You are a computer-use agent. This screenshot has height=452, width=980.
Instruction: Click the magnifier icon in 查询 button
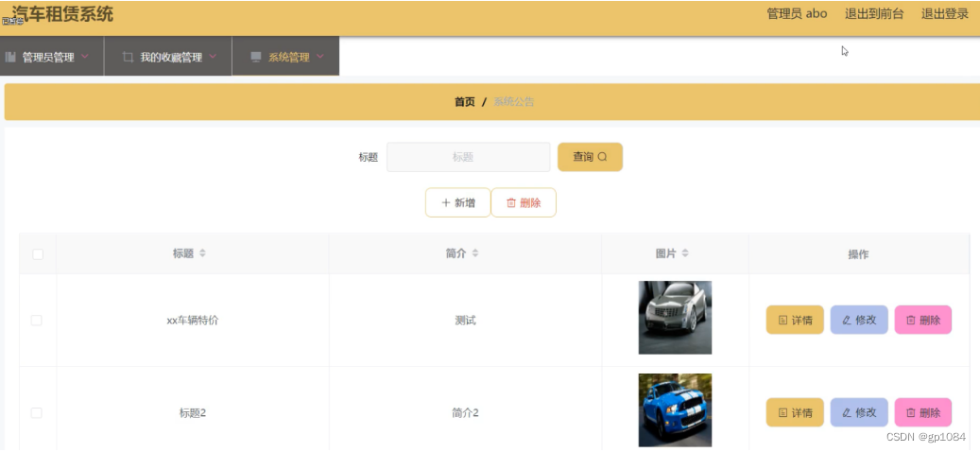[x=603, y=157]
